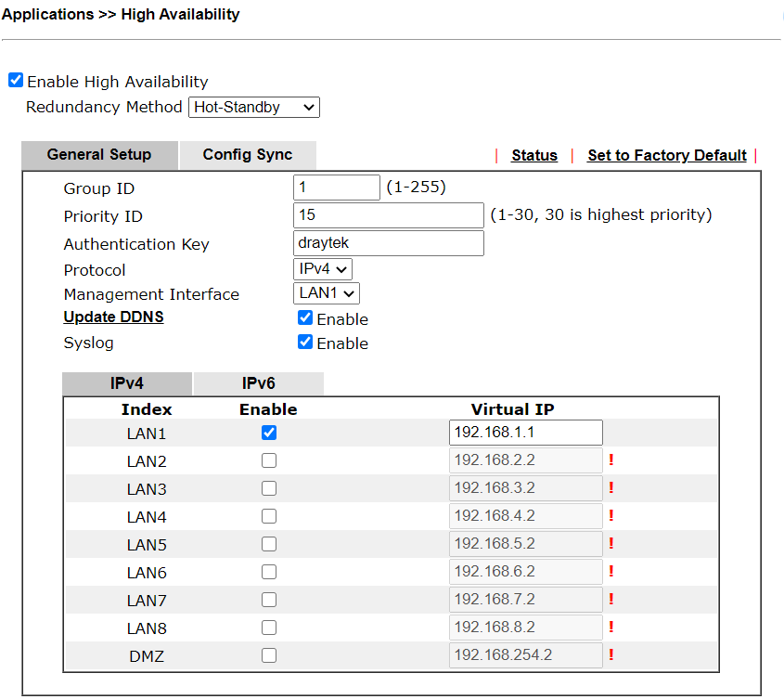
Task: Expand the Protocol IPv4 dropdown
Action: pos(323,270)
